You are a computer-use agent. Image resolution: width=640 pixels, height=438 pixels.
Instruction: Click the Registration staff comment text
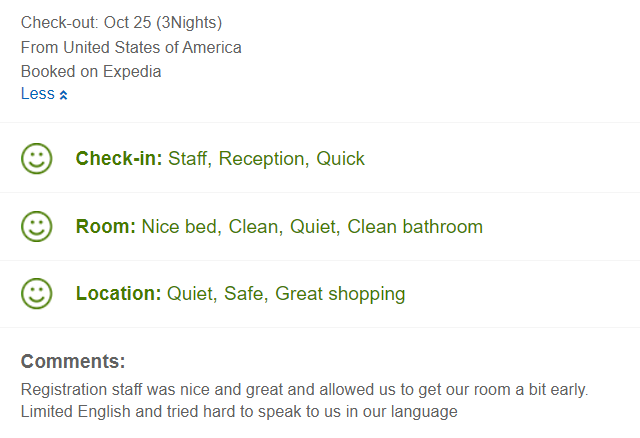(x=304, y=389)
